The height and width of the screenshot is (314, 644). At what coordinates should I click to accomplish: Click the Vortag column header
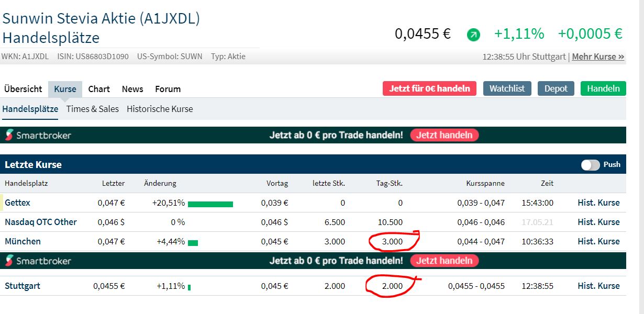click(277, 183)
